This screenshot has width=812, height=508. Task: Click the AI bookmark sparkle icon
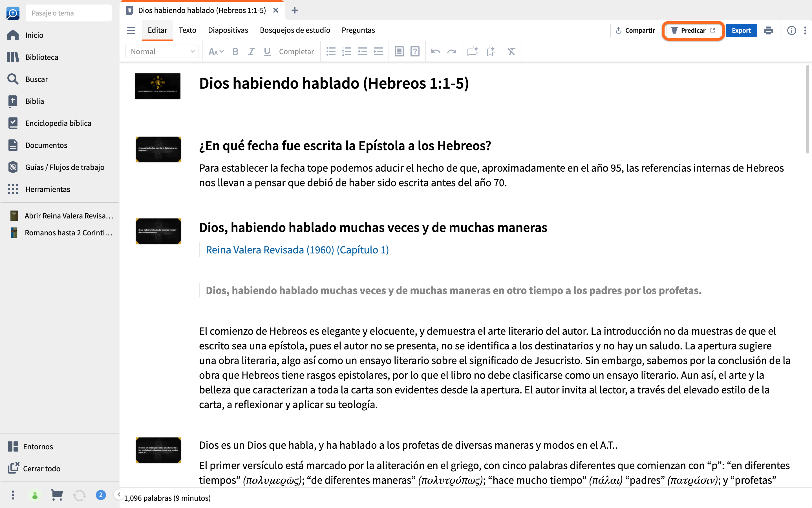(x=491, y=51)
